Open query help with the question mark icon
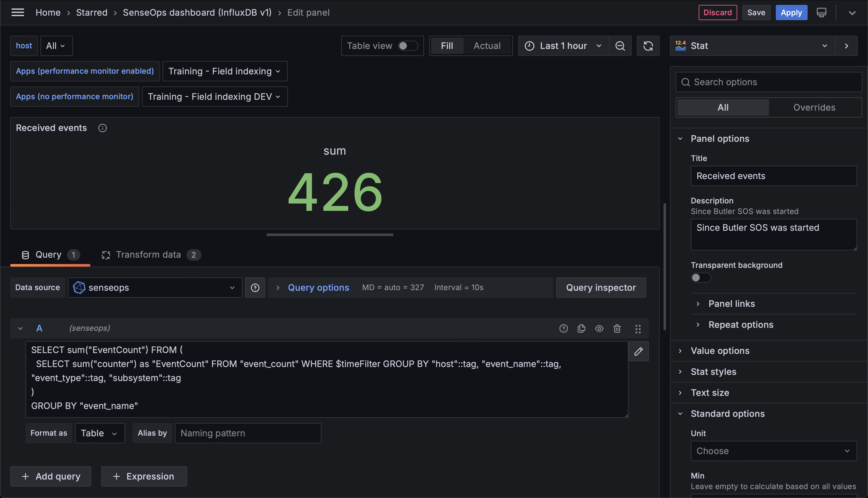The height and width of the screenshot is (498, 868). point(563,328)
